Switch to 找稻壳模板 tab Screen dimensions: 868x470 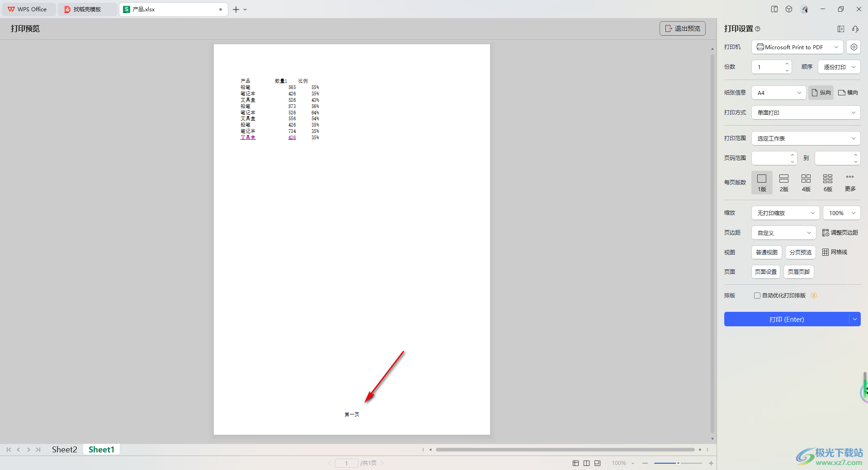point(87,9)
